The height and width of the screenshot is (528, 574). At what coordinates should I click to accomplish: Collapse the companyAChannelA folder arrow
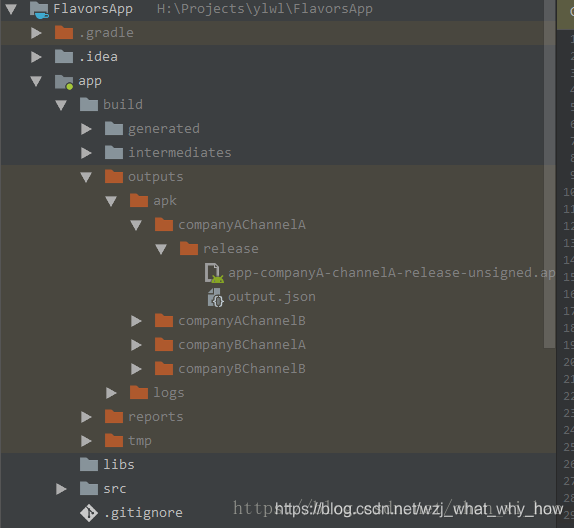(136, 225)
